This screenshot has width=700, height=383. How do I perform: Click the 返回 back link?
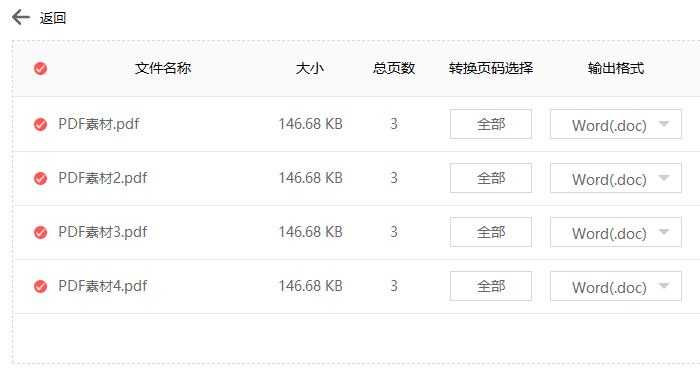click(53, 18)
